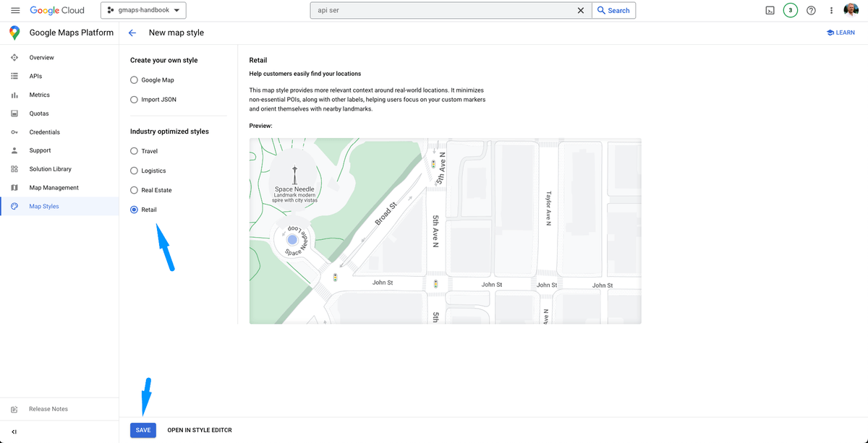Screen dimensions: 868x443
Task: Click the Google Maps Platform heading text
Action: pos(72,33)
